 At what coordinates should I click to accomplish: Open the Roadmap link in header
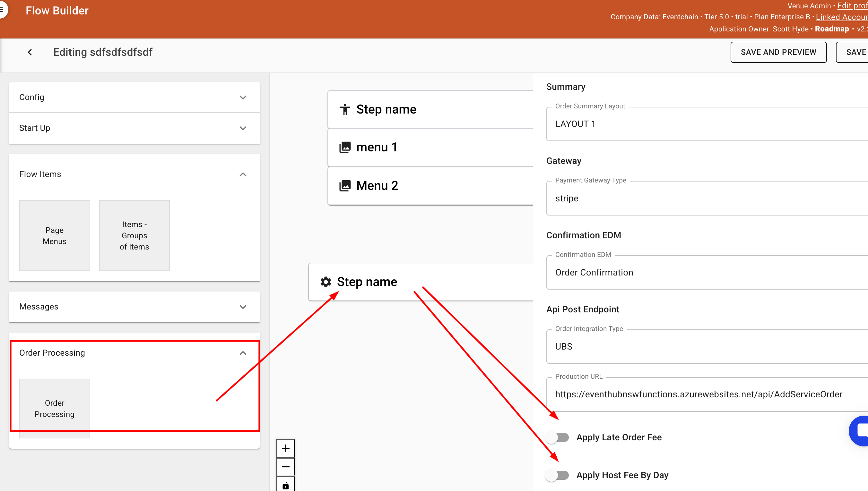pyautogui.click(x=831, y=29)
